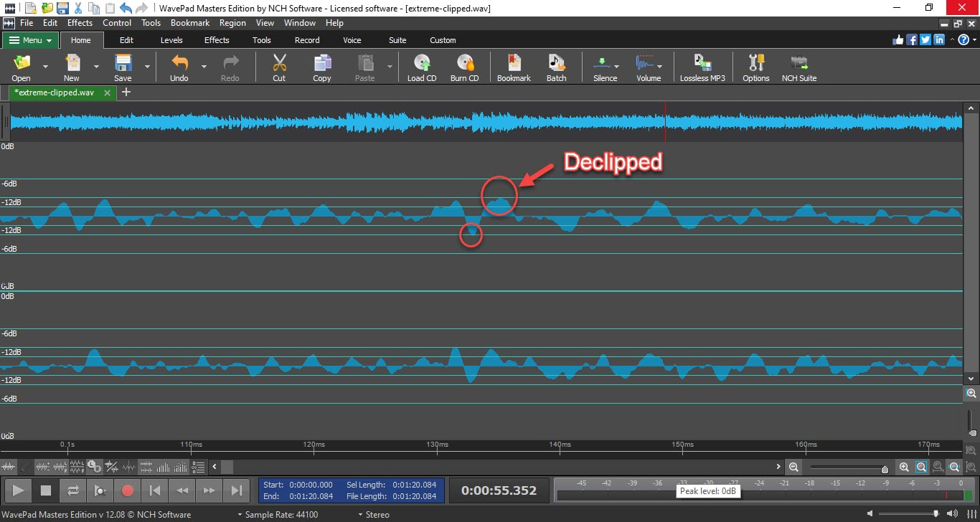
Task: Click the Play button
Action: [19, 490]
